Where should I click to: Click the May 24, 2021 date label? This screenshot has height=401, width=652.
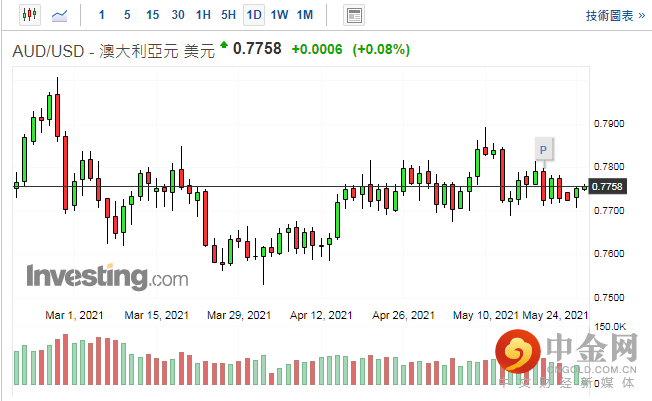pyautogui.click(x=555, y=315)
